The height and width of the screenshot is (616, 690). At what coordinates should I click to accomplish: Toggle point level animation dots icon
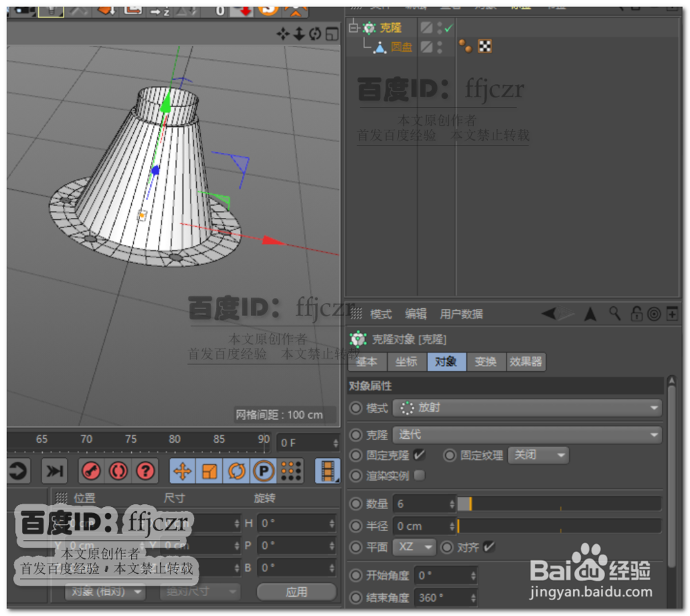tap(291, 471)
